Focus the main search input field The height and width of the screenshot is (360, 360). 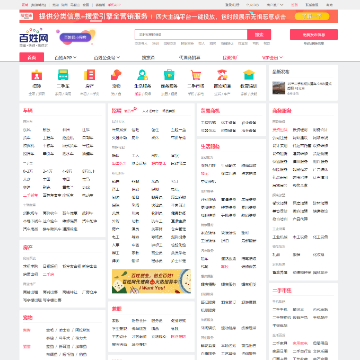(x=191, y=35)
